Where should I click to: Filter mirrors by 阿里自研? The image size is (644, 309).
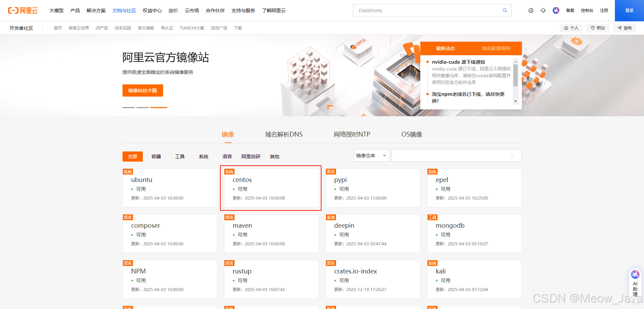tap(251, 157)
